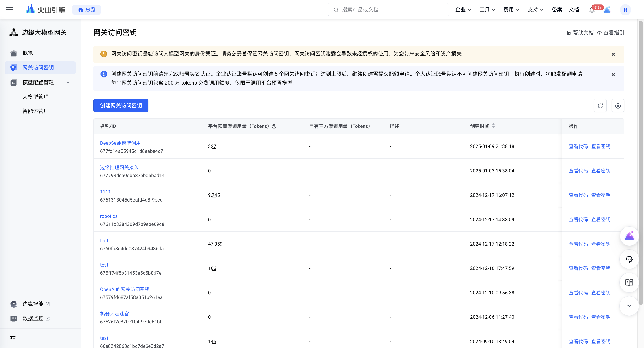Click the token usage help question icon
644x348 pixels.
[274, 126]
